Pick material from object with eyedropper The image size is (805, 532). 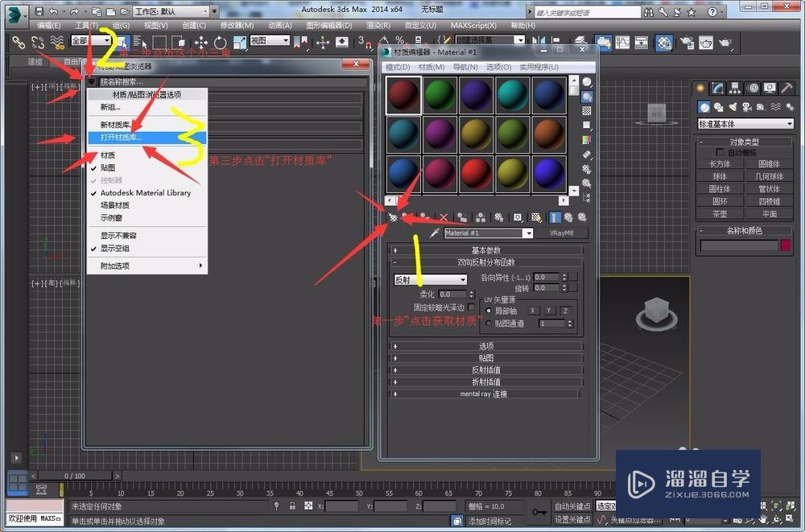(x=435, y=233)
